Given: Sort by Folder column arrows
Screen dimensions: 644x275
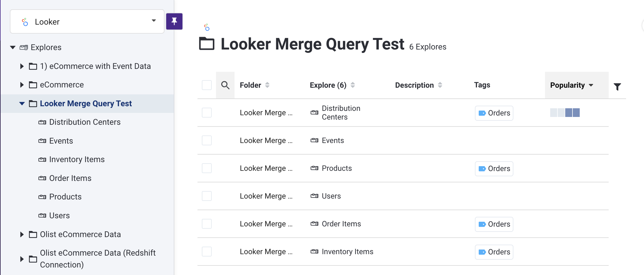Looking at the screenshot, I should coord(267,85).
